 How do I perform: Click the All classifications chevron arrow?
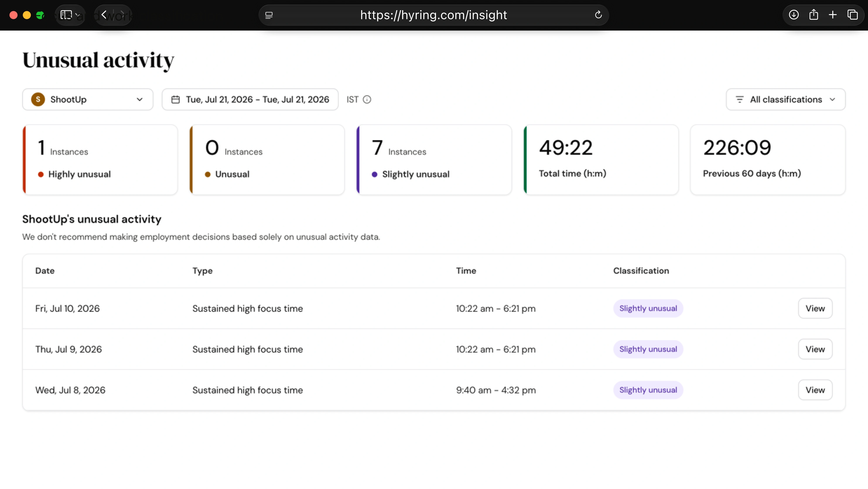pyautogui.click(x=832, y=100)
